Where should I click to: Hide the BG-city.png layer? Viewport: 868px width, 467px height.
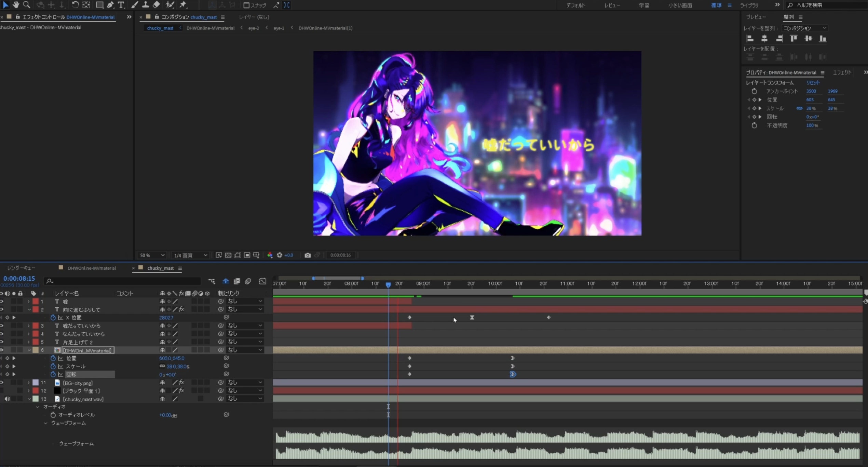pos(2,383)
